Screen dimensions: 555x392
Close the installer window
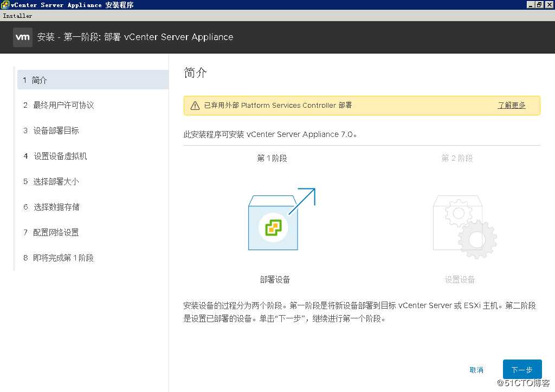tap(549, 4)
